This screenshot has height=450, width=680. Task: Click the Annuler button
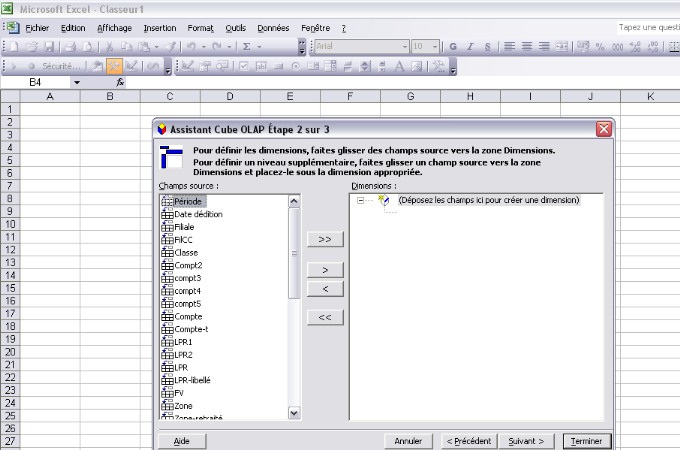tap(408, 441)
